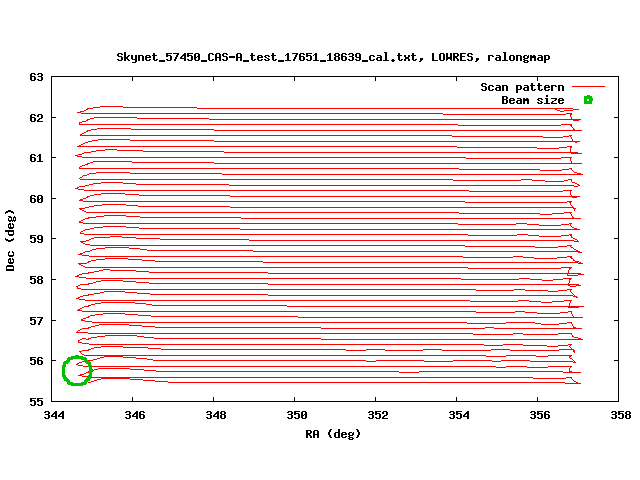Click the y-axis tick label 62
This screenshot has height=480, width=640.
click(x=36, y=118)
